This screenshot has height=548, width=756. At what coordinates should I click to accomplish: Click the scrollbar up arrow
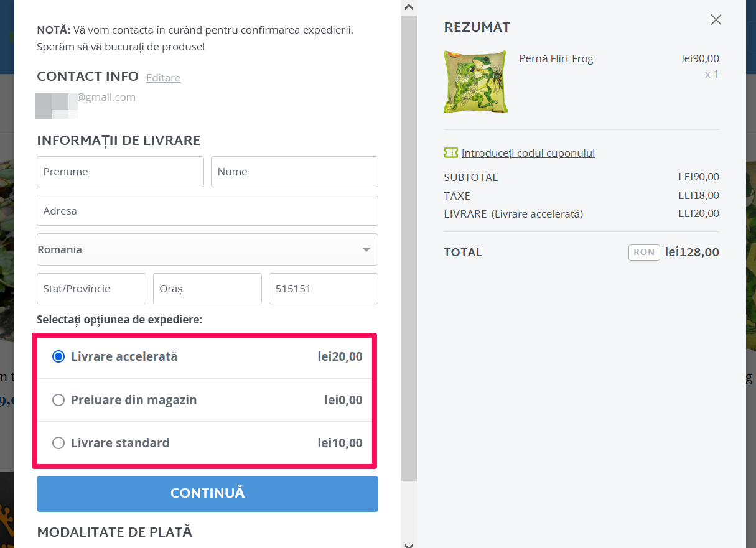coord(409,7)
